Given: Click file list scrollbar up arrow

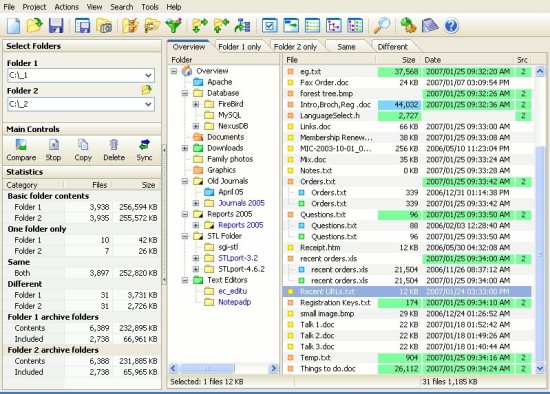Looking at the screenshot, I should (x=540, y=72).
